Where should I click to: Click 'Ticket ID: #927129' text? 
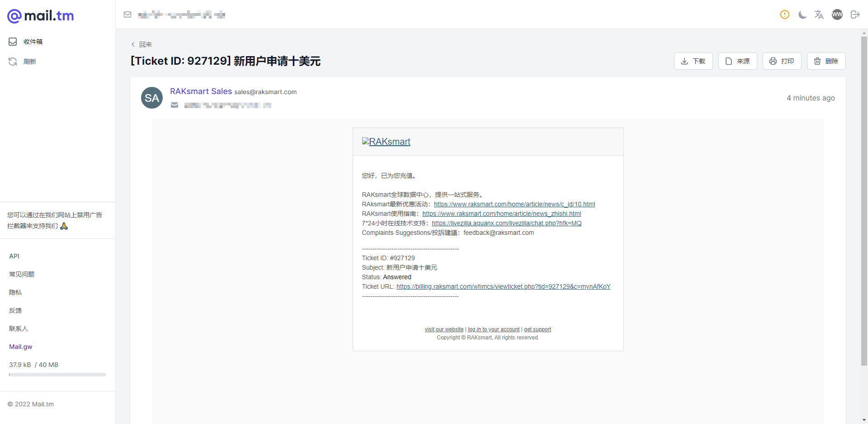(388, 258)
